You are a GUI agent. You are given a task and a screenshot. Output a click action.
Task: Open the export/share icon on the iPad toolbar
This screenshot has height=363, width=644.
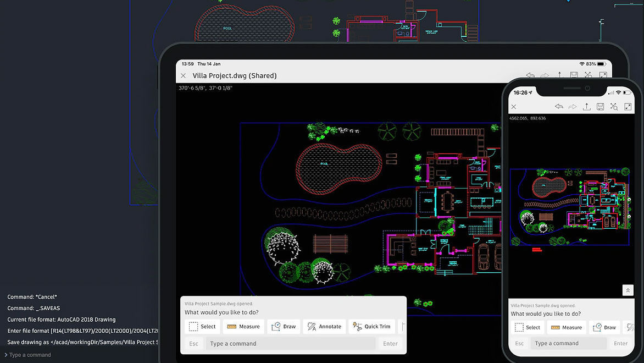pos(559,75)
